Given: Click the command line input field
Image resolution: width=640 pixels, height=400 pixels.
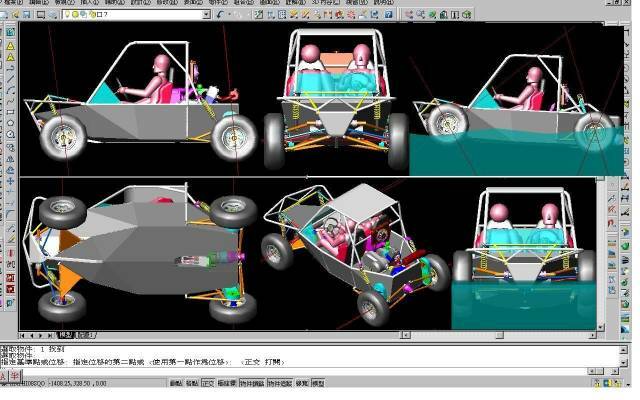Looking at the screenshot, I should point(304,371).
